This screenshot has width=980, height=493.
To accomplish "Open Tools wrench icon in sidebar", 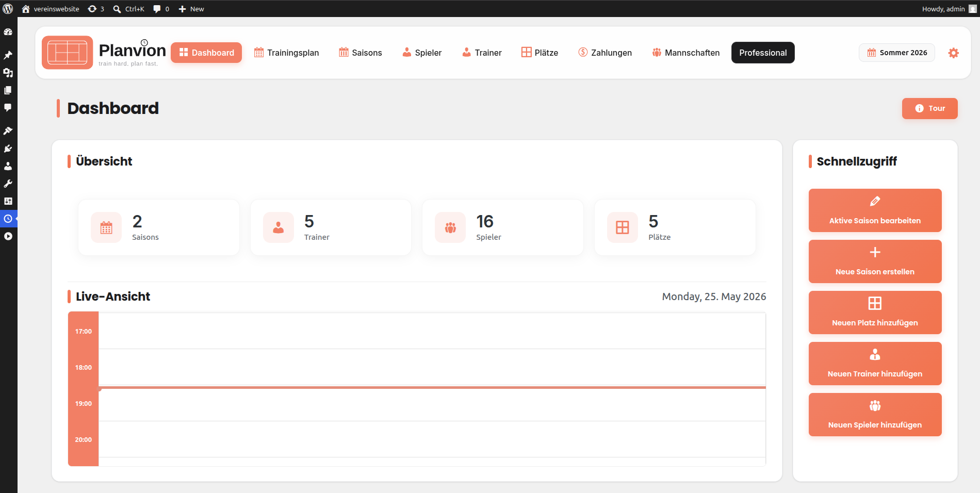I will click(8, 184).
